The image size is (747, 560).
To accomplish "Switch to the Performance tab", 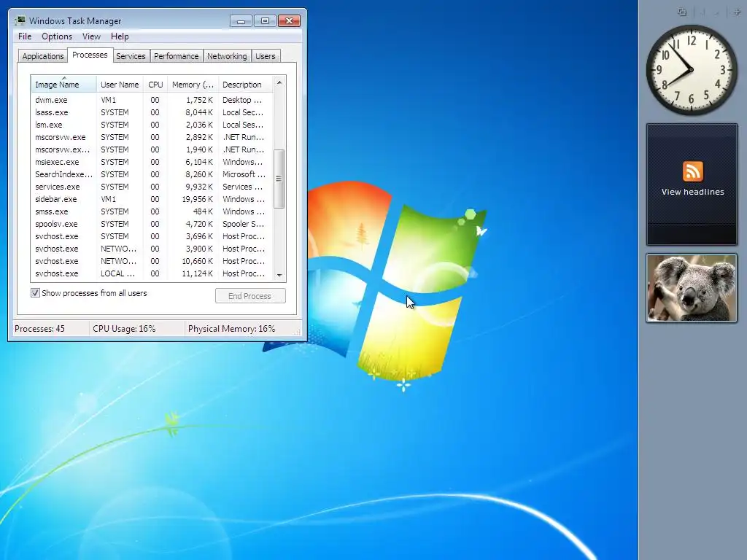I will (177, 56).
